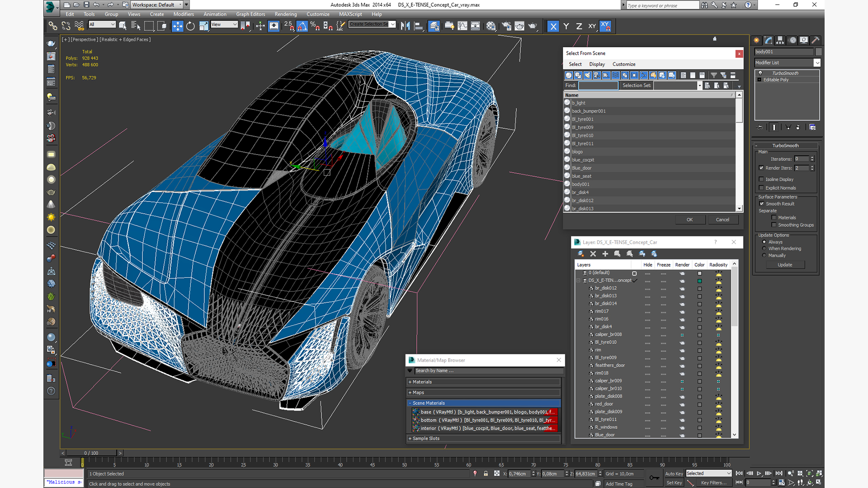Screen dimensions: 868x488
Task: Open the reference coordinate system View dropdown
Action: [224, 24]
